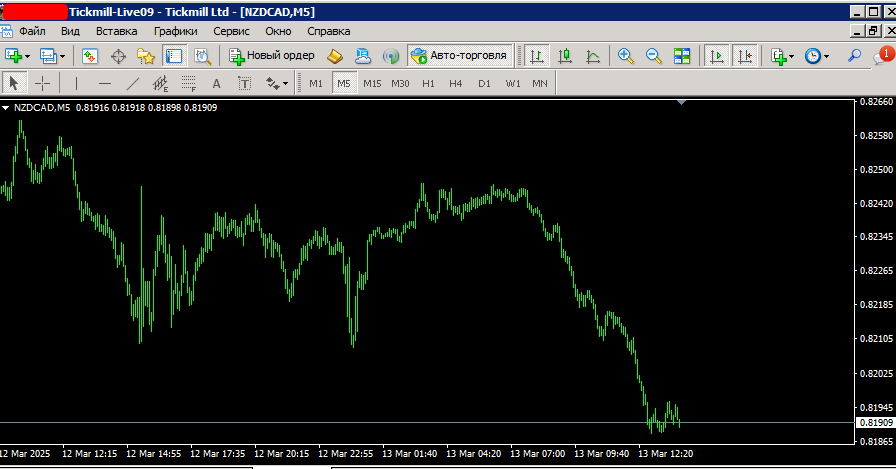Switch to H1 timeframe
This screenshot has width=896, height=469.
[x=428, y=83]
